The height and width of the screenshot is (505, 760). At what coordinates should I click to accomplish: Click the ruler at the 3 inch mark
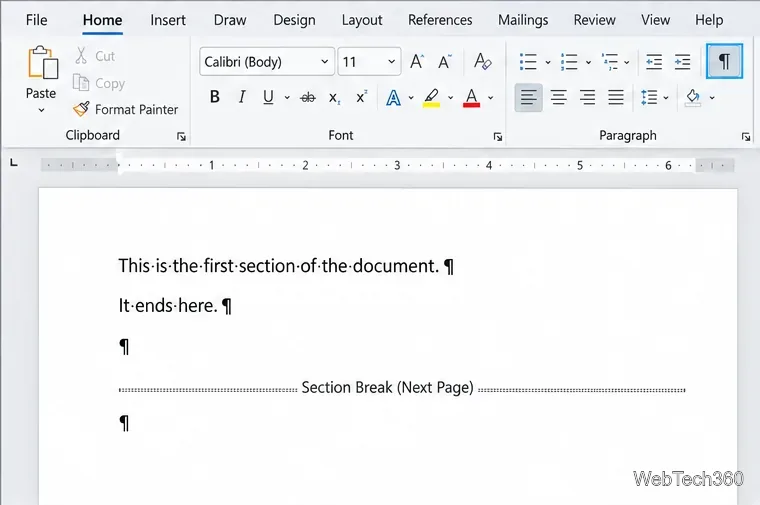397,165
